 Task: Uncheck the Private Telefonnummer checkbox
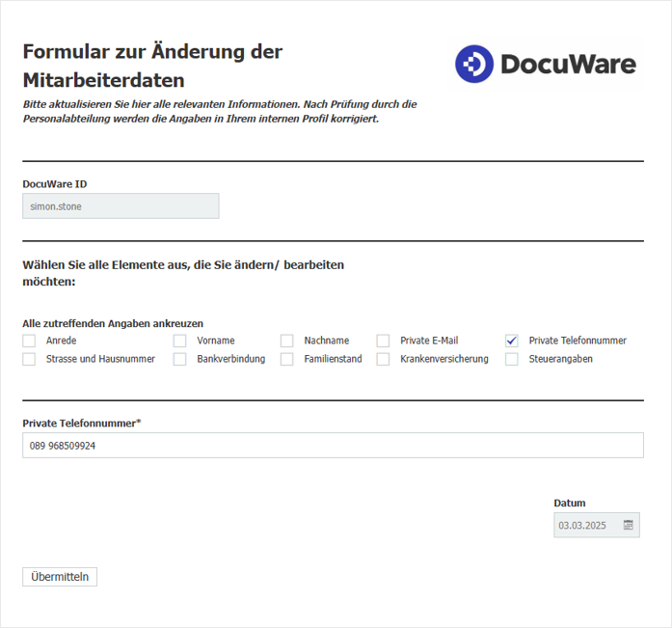[511, 341]
